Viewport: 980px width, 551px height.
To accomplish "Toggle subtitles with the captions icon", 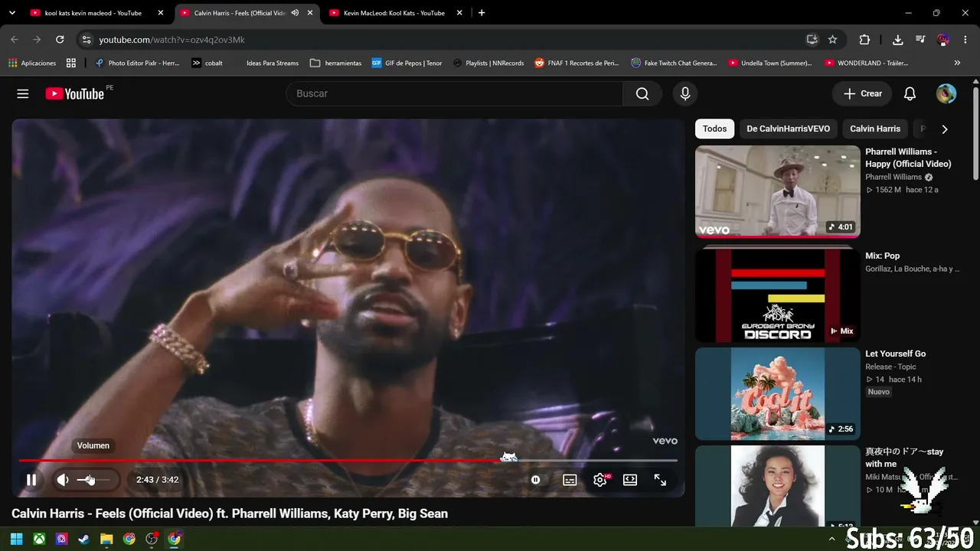I will click(570, 480).
